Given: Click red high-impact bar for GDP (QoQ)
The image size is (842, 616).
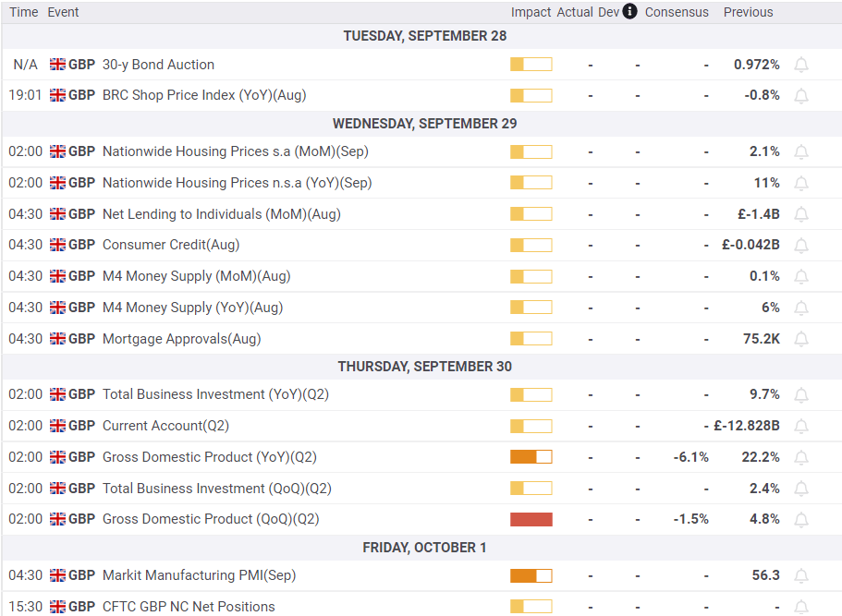Looking at the screenshot, I should pos(531,519).
